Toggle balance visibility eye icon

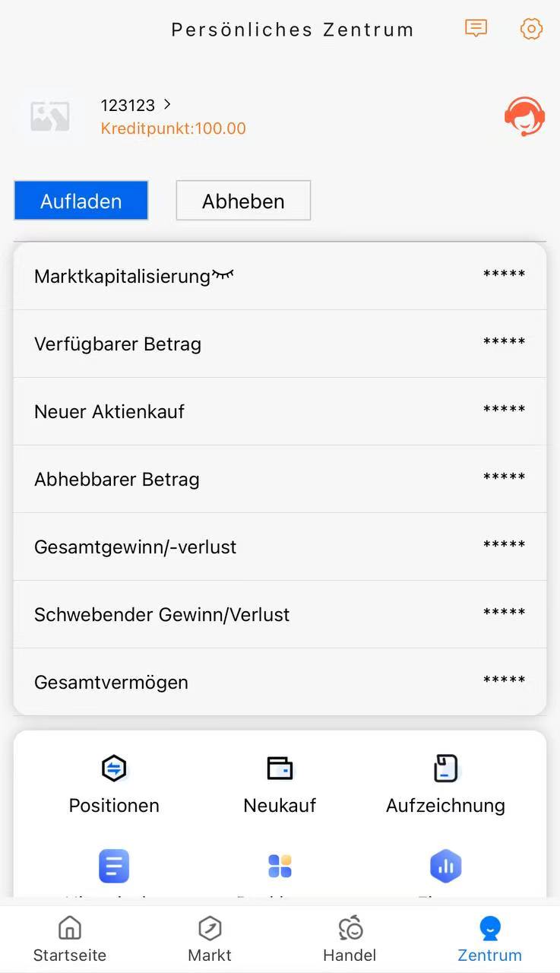(223, 275)
